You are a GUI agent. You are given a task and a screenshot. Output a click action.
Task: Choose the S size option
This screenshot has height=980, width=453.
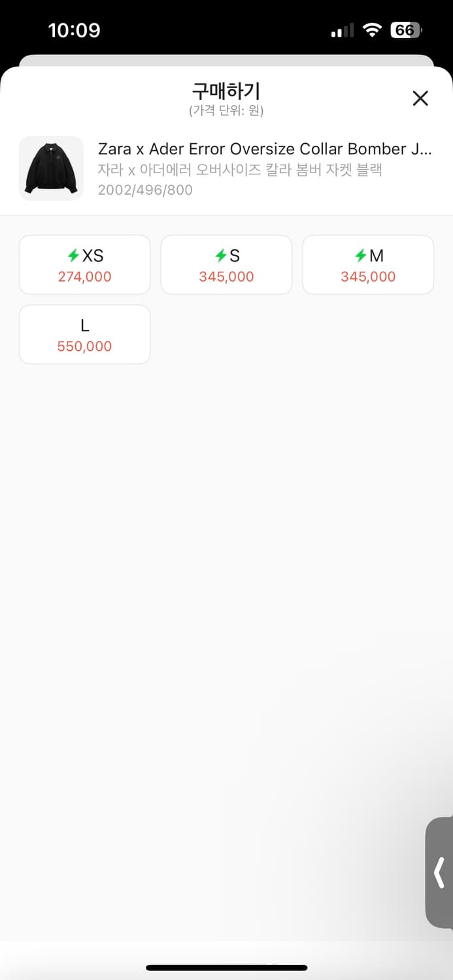coord(226,265)
